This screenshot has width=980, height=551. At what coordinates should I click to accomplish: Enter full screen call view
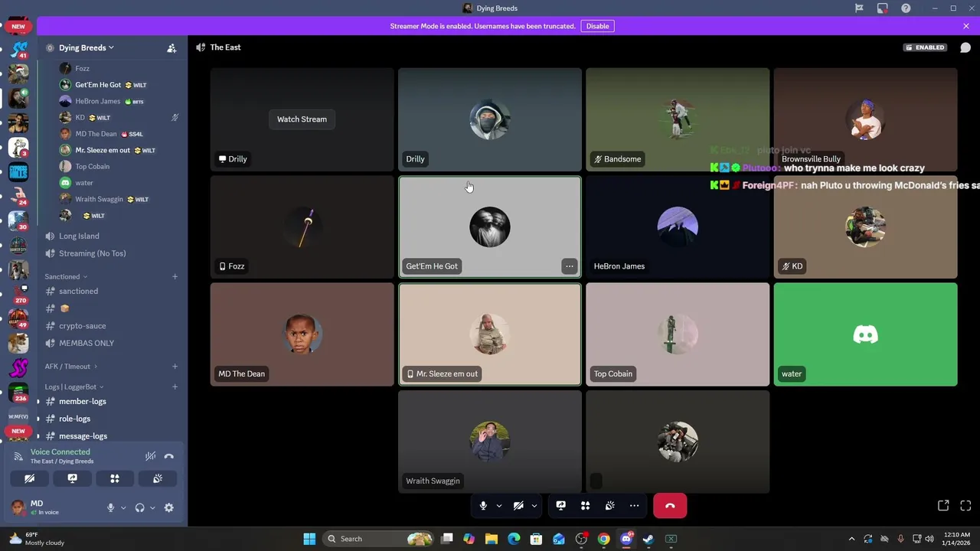(965, 506)
